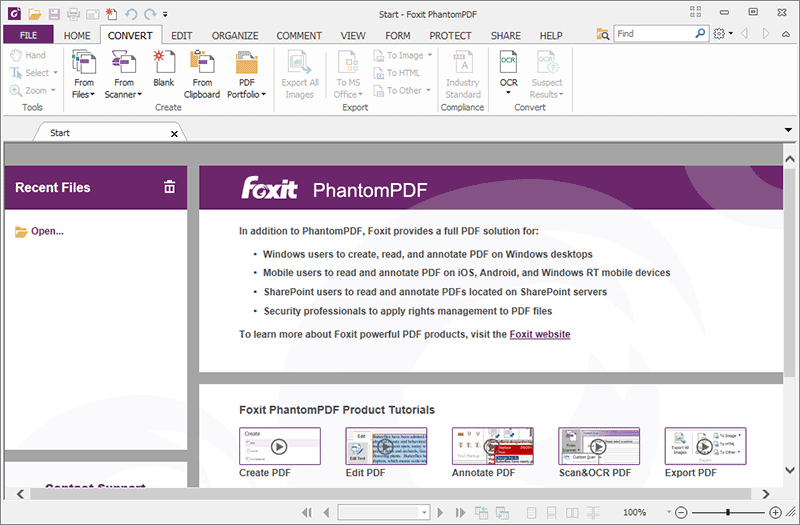Click the advanced search folder icon

(x=603, y=34)
